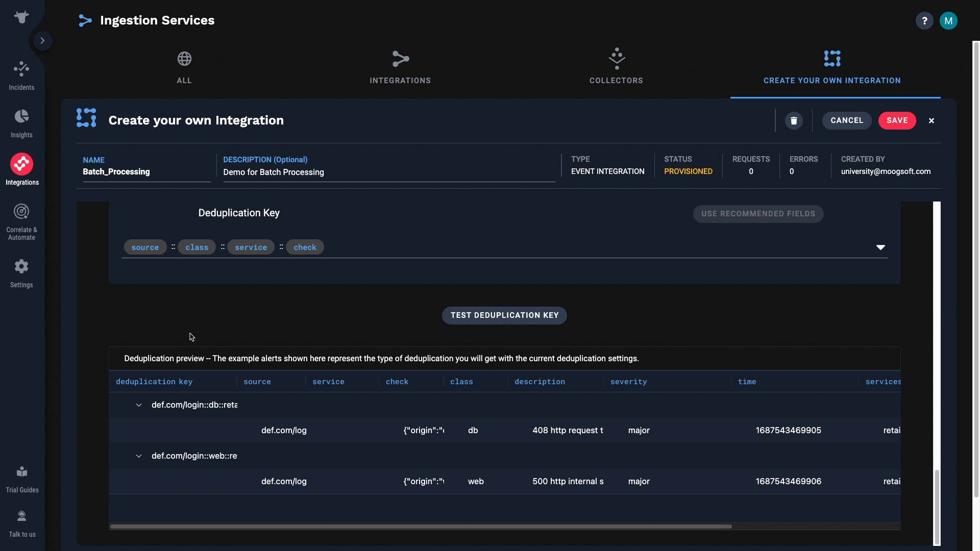980x551 pixels.
Task: Click the 408 http request description cell
Action: (x=568, y=431)
